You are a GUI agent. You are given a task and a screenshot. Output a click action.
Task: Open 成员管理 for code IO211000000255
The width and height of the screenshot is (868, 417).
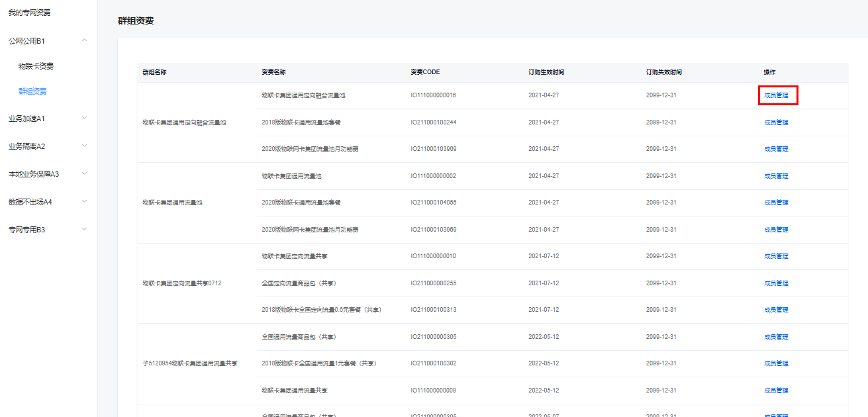776,283
